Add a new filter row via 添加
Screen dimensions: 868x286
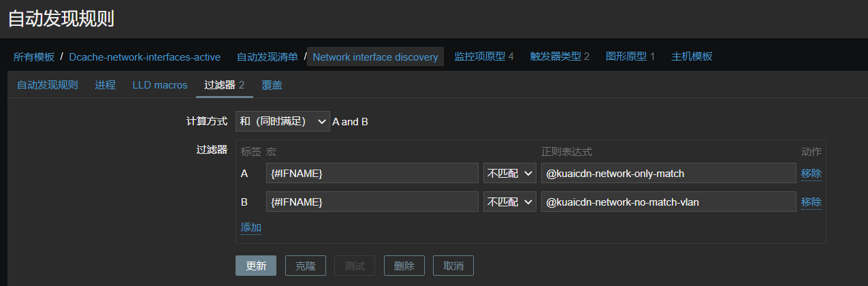click(x=251, y=227)
